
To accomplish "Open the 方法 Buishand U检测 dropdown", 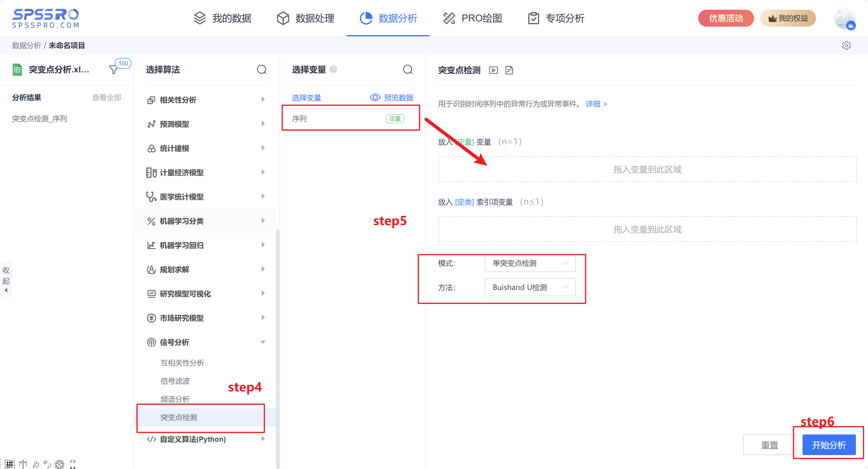I will 530,287.
